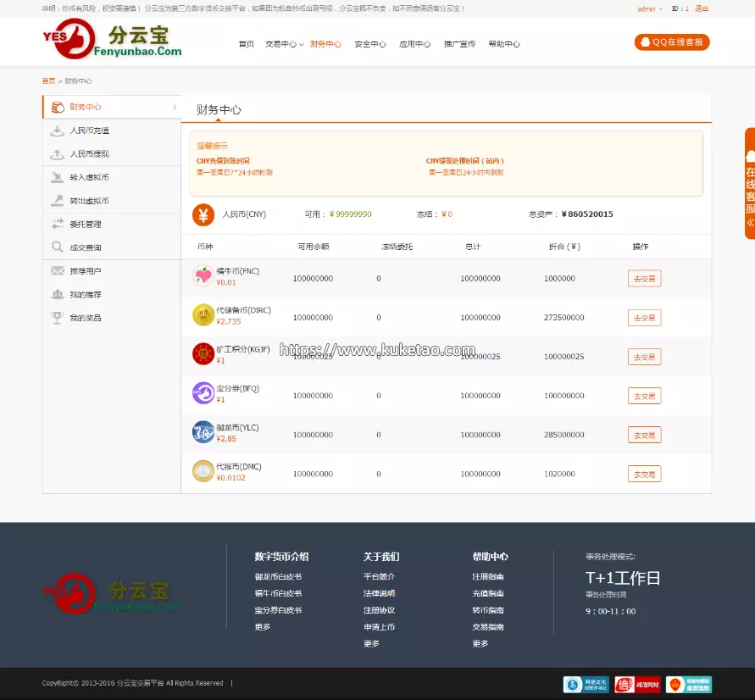The width and height of the screenshot is (755, 700).
Task: Open 交易指南 footer link
Action: (x=488, y=627)
